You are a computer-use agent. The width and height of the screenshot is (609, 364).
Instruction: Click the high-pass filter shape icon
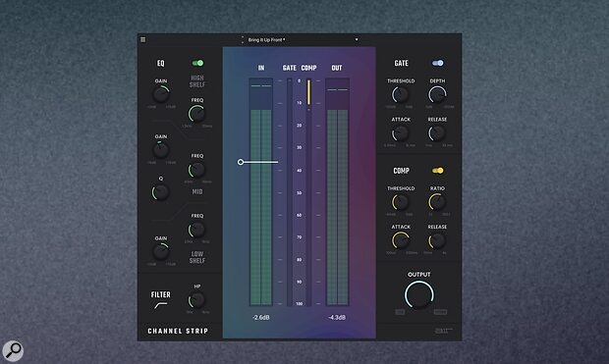pyautogui.click(x=160, y=305)
